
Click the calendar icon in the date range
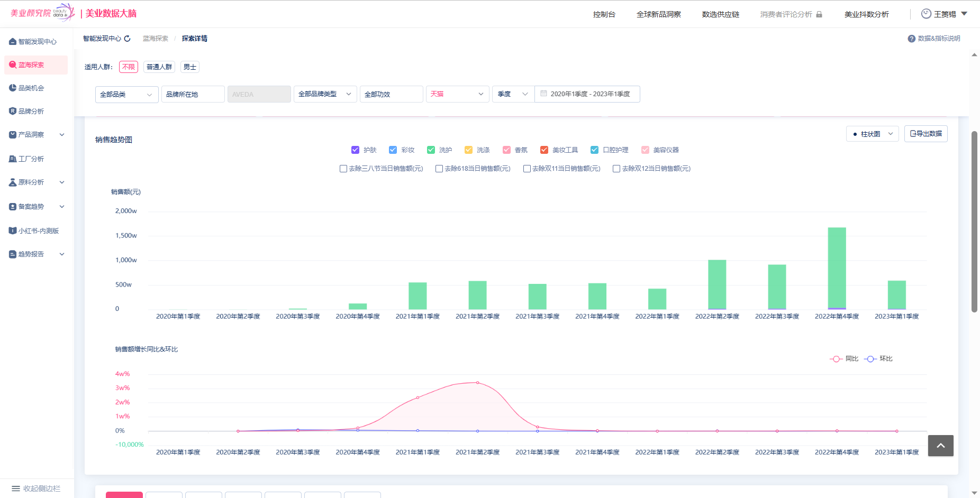point(543,94)
